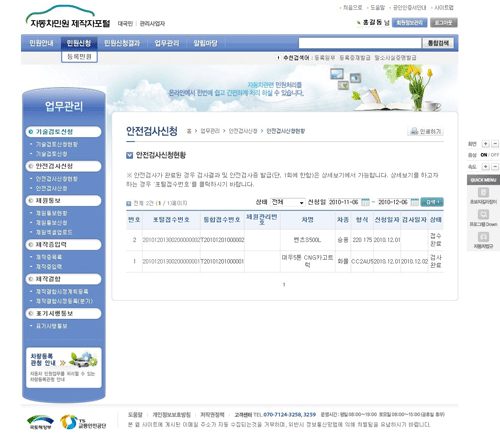500x438 pixels.
Task: Increase screen size with 화면 plus button
Action: point(486,144)
